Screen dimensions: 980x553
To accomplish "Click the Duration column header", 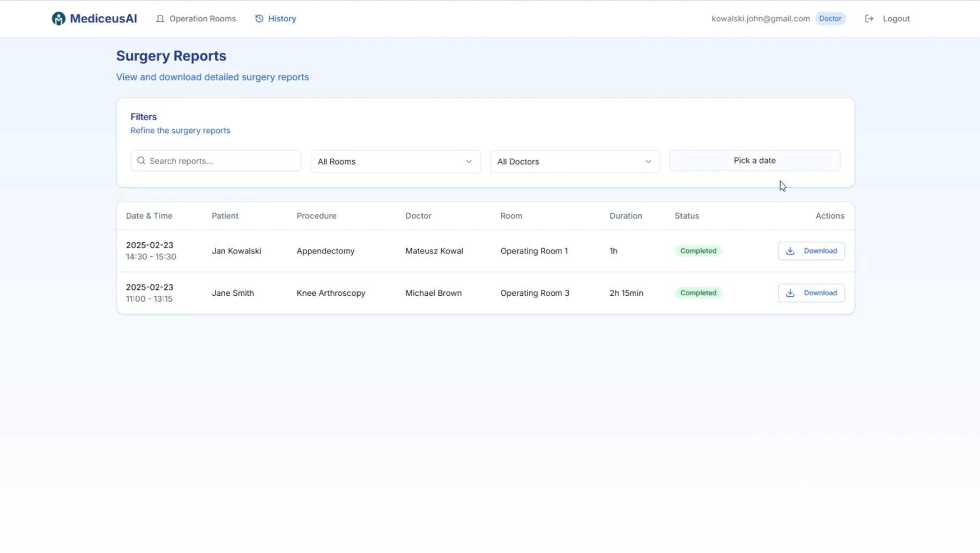I will (626, 216).
